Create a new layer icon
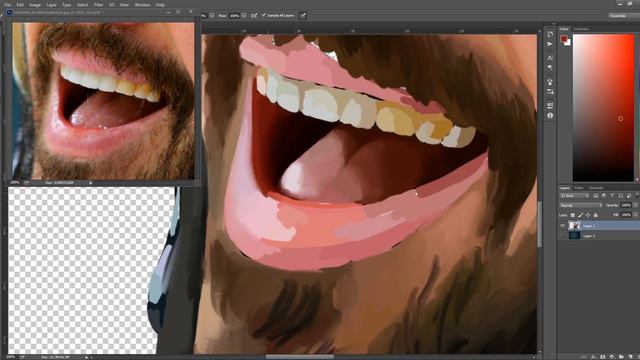The width and height of the screenshot is (640, 360). tap(631, 357)
